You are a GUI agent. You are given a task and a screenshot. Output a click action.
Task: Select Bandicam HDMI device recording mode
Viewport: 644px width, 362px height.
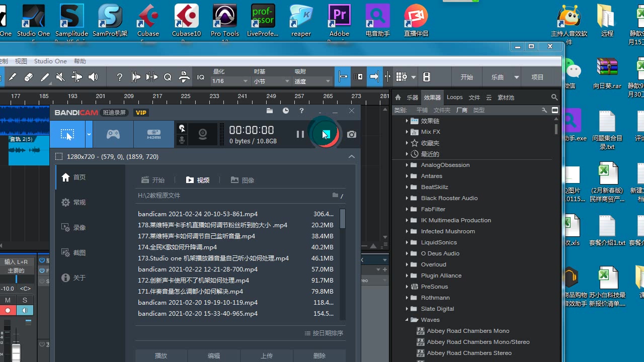click(x=154, y=134)
